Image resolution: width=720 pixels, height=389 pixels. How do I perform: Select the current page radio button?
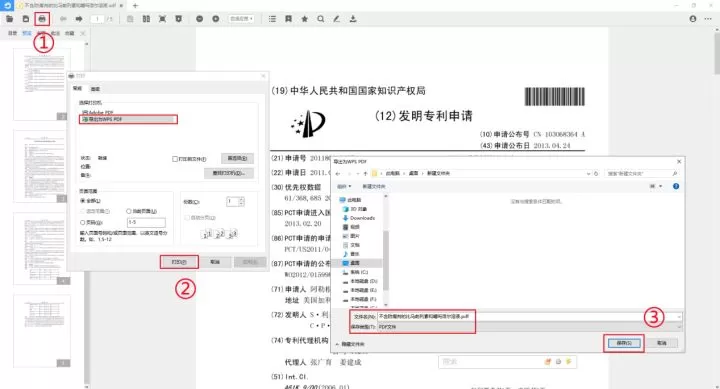(129, 211)
